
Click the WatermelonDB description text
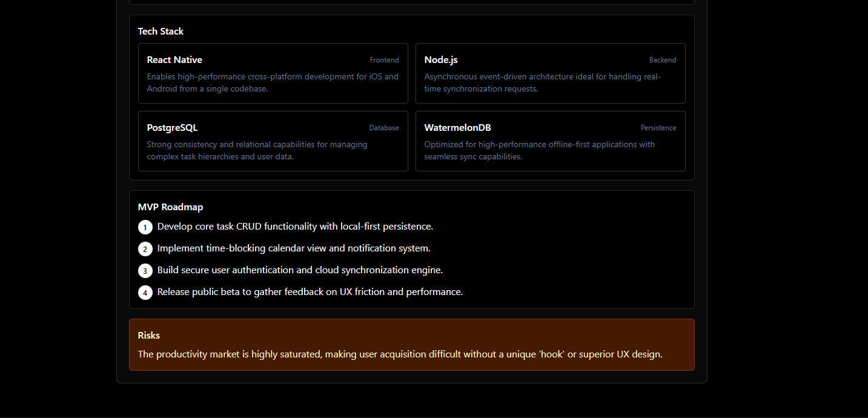(x=540, y=150)
